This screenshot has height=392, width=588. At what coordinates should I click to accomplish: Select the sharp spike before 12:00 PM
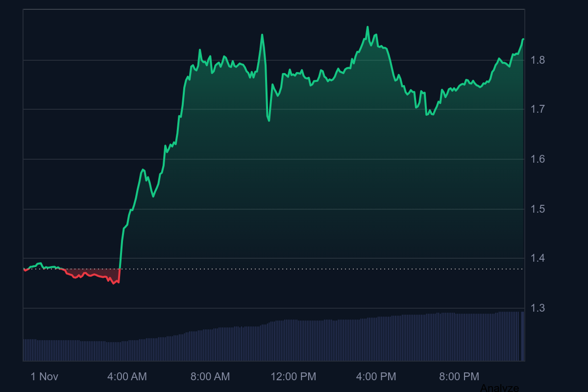click(x=263, y=35)
